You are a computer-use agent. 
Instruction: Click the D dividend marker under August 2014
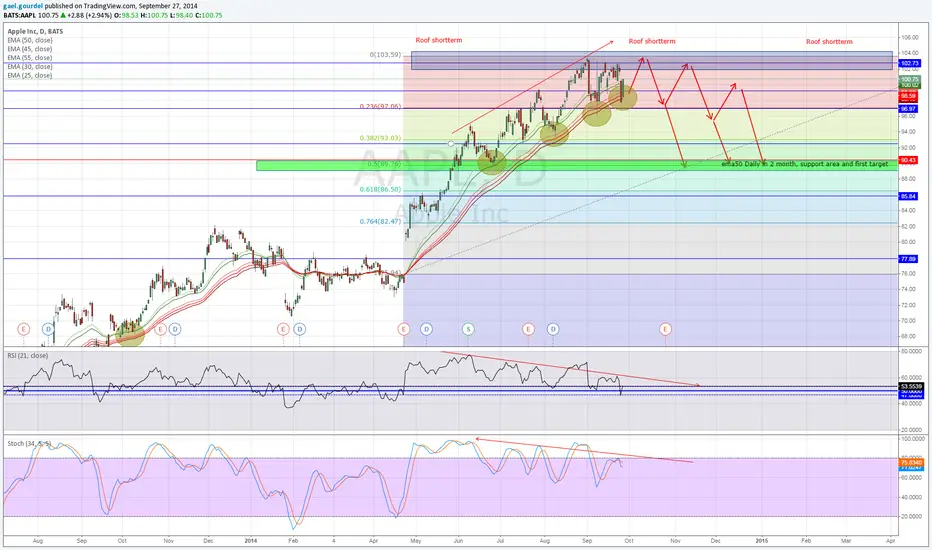pos(553,329)
